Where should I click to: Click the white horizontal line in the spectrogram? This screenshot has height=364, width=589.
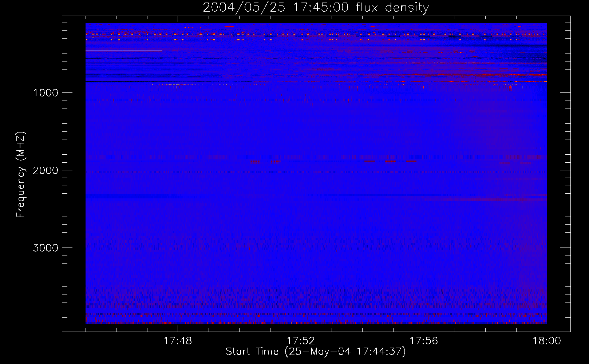[x=124, y=51]
